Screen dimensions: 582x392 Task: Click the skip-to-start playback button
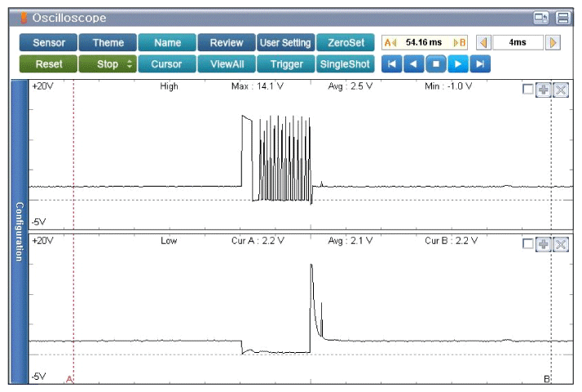pyautogui.click(x=391, y=64)
